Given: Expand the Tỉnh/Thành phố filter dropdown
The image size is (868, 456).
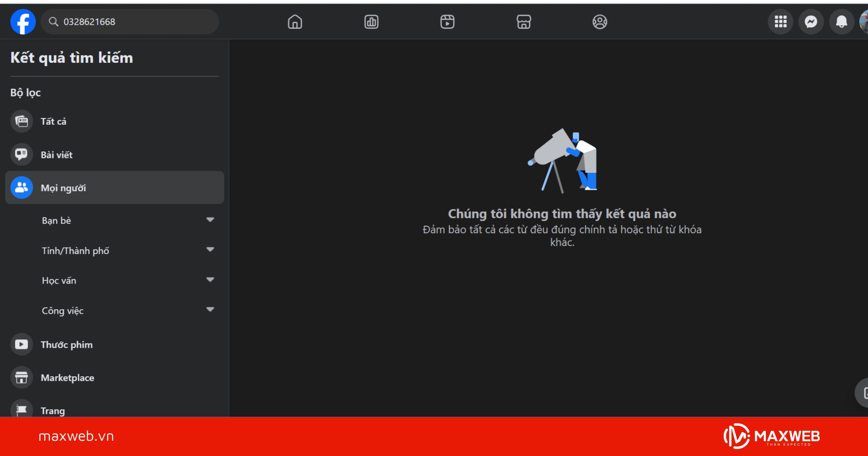Looking at the screenshot, I should tap(210, 250).
